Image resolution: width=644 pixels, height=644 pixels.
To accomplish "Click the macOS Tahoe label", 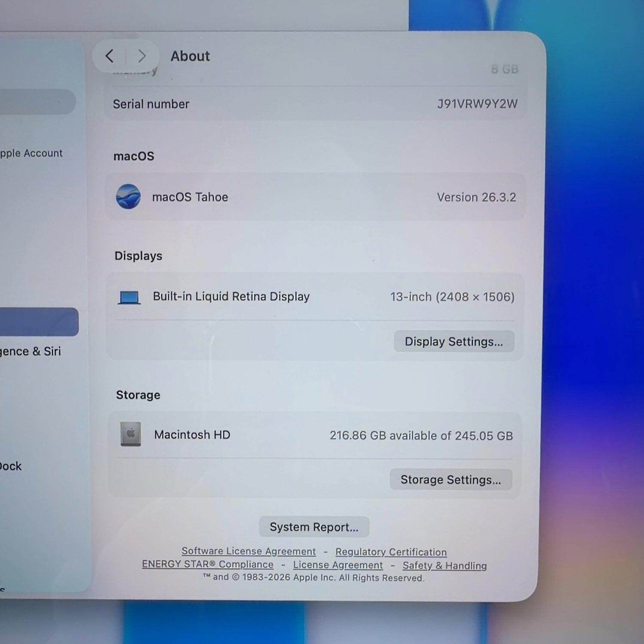I will point(190,197).
